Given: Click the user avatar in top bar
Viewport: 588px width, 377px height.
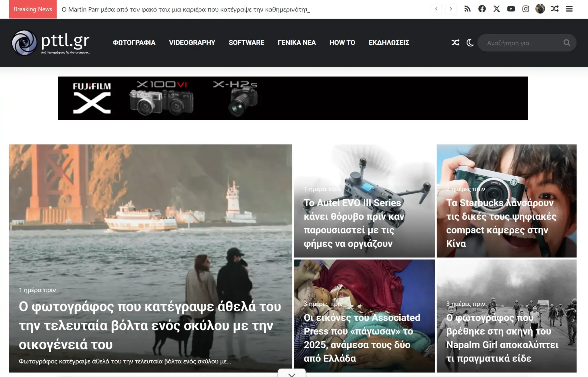Looking at the screenshot, I should pyautogui.click(x=540, y=9).
